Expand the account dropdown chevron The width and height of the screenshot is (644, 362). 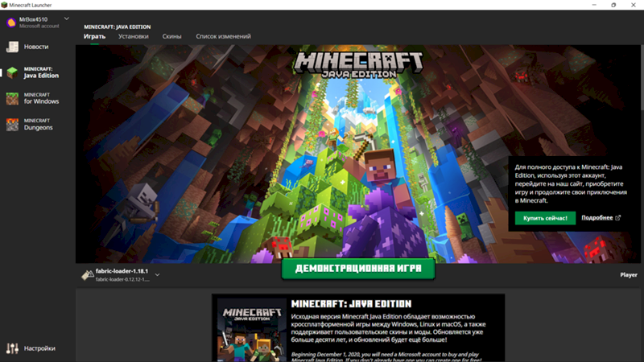tap(66, 18)
